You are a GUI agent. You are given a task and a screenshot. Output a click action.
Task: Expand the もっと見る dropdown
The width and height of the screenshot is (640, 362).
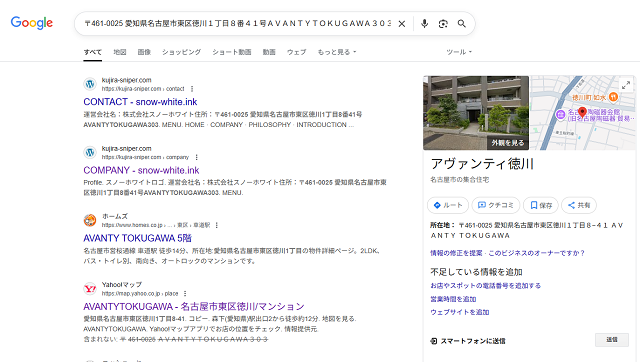pyautogui.click(x=337, y=52)
